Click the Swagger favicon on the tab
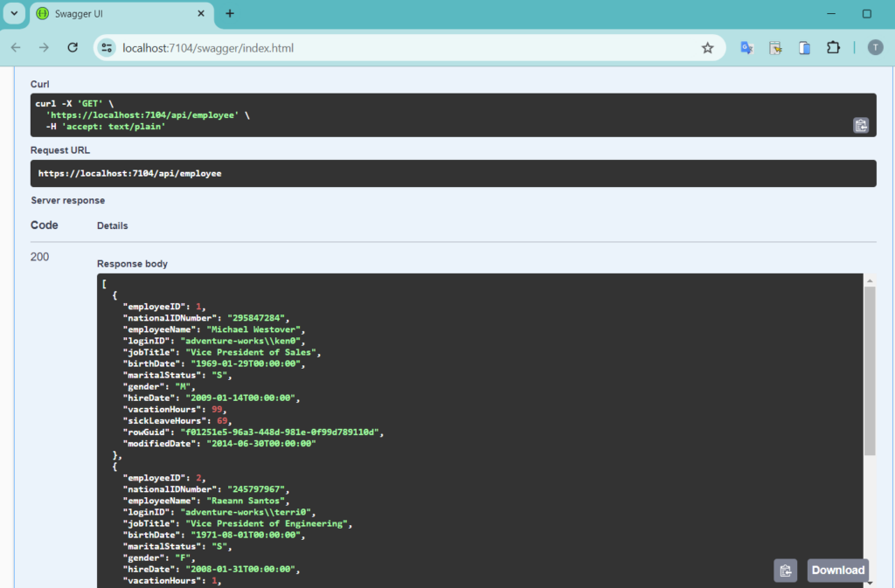The width and height of the screenshot is (895, 588). [x=43, y=14]
